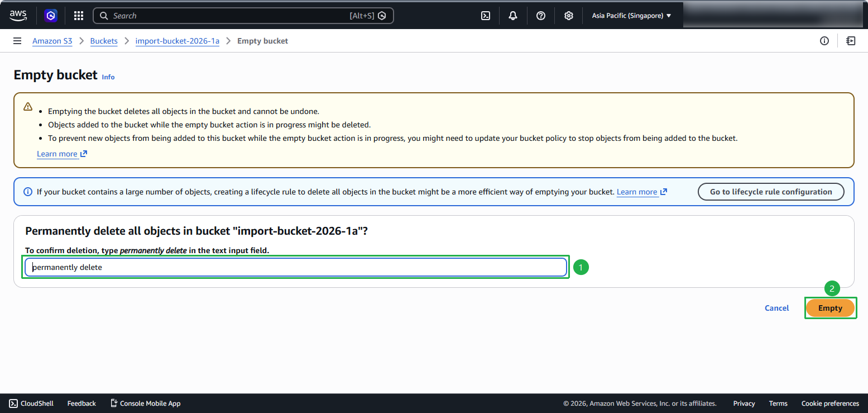Open the AWS console home logo

point(18,16)
